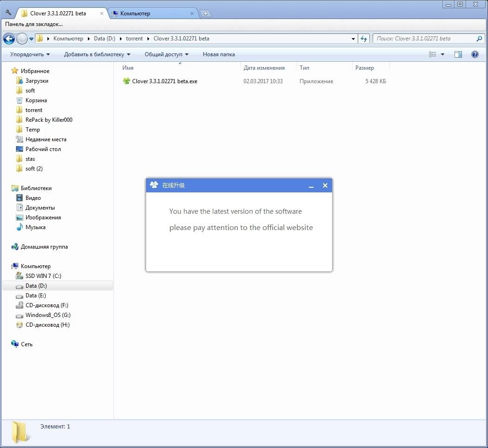Switch to the Компьютер tab
The width and height of the screenshot is (488, 448).
[x=135, y=13]
